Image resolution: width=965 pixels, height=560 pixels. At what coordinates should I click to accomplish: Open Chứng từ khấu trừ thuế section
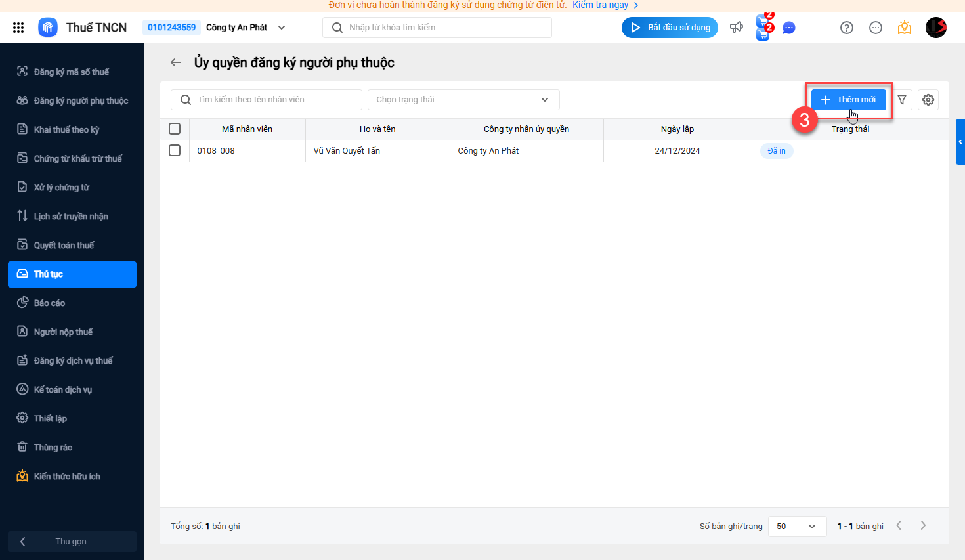click(72, 158)
